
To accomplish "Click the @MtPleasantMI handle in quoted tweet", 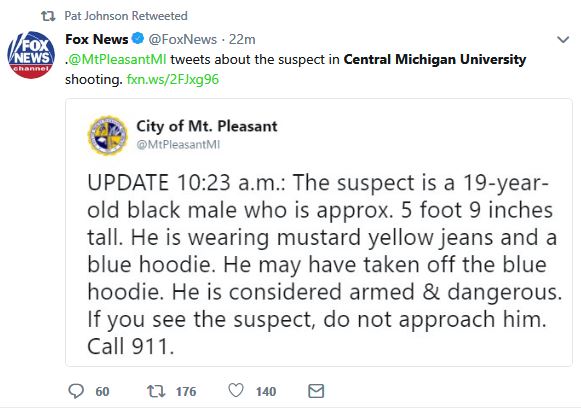I will 178,144.
